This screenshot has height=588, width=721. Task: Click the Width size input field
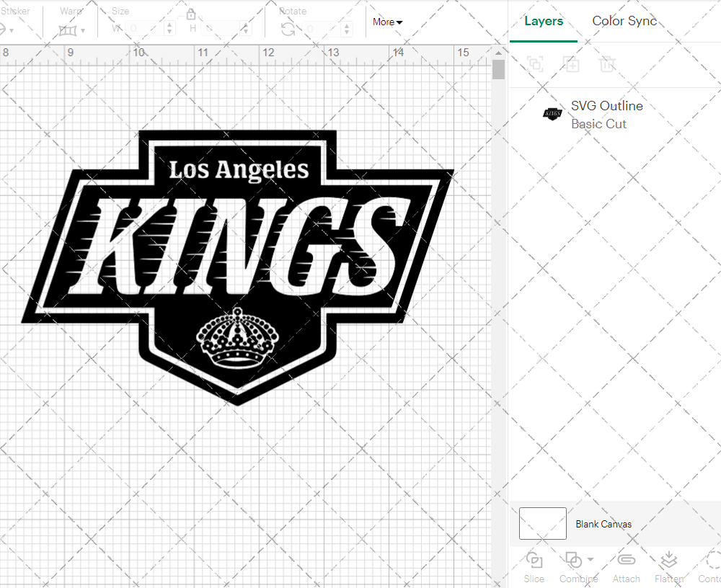pyautogui.click(x=144, y=29)
